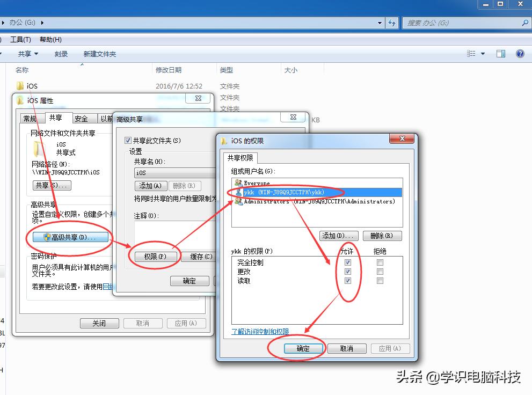Expand the 办公(G:) breadcrumb arrow
This screenshot has height=395, width=532.
[x=42, y=23]
